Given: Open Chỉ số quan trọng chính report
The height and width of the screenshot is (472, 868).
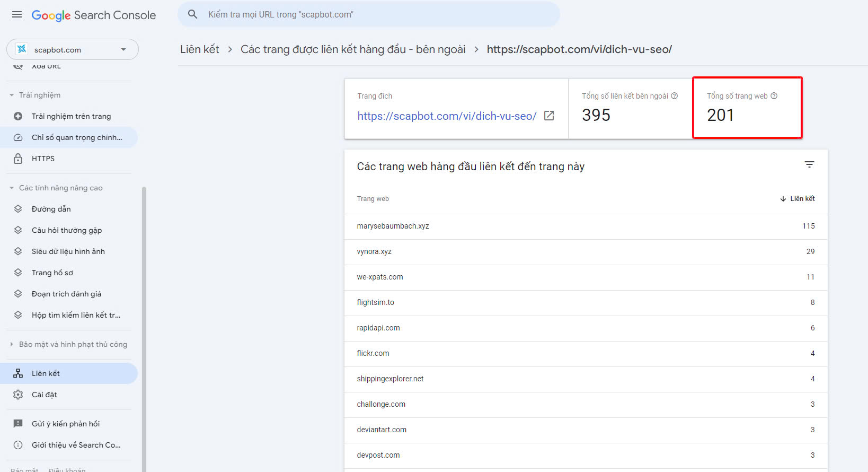Looking at the screenshot, I should [69, 137].
